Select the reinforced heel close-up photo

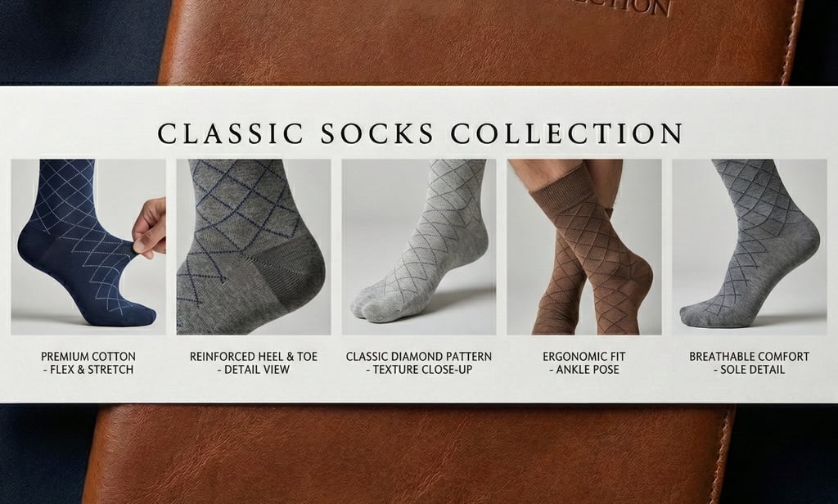pyautogui.click(x=254, y=247)
